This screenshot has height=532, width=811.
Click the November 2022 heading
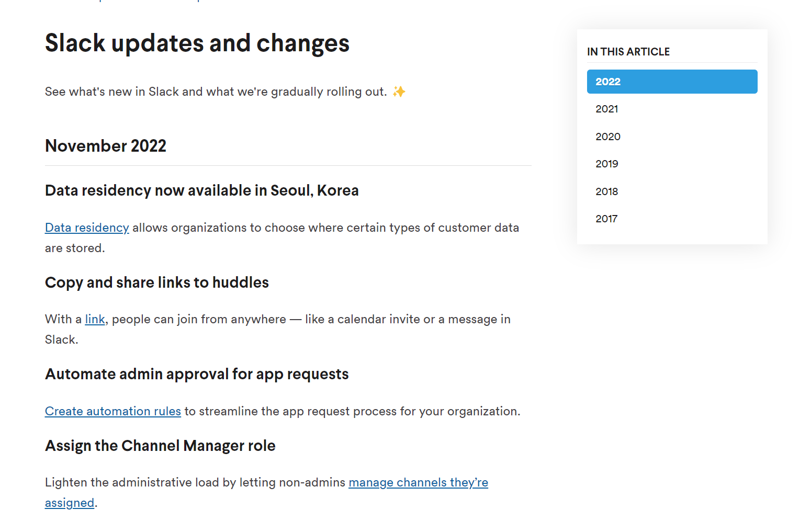[x=105, y=146]
